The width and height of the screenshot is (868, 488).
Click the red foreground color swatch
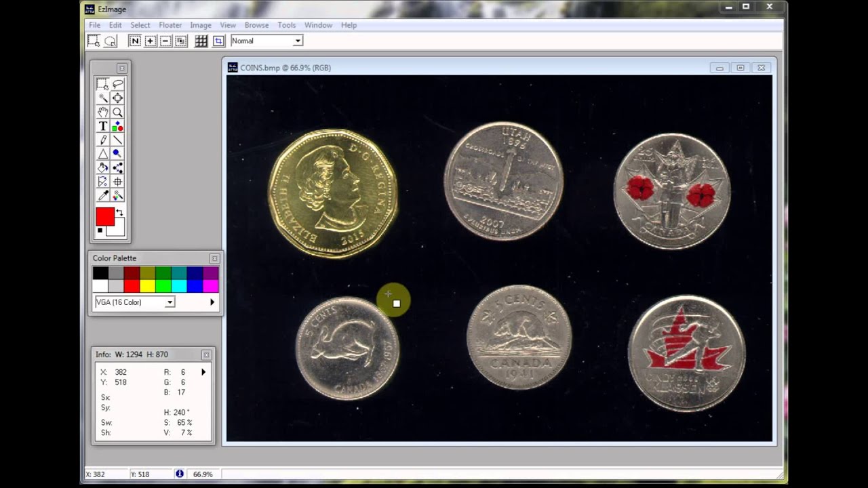[x=104, y=217]
